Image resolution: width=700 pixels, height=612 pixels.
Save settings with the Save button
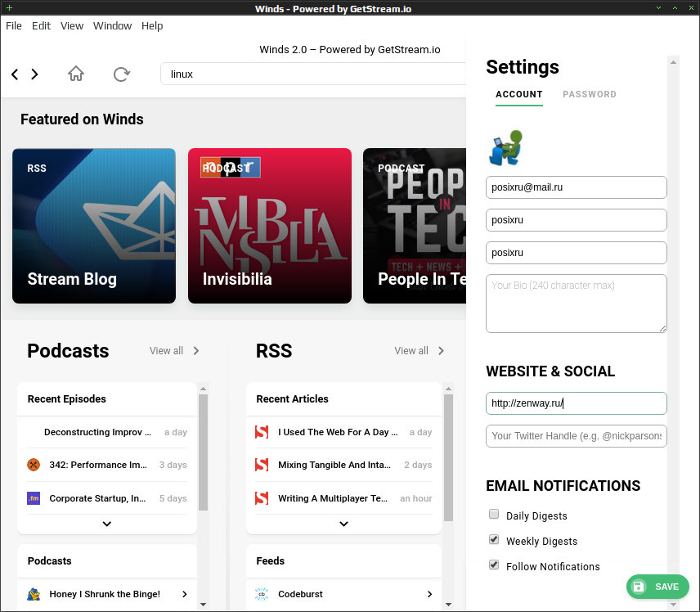tap(657, 587)
